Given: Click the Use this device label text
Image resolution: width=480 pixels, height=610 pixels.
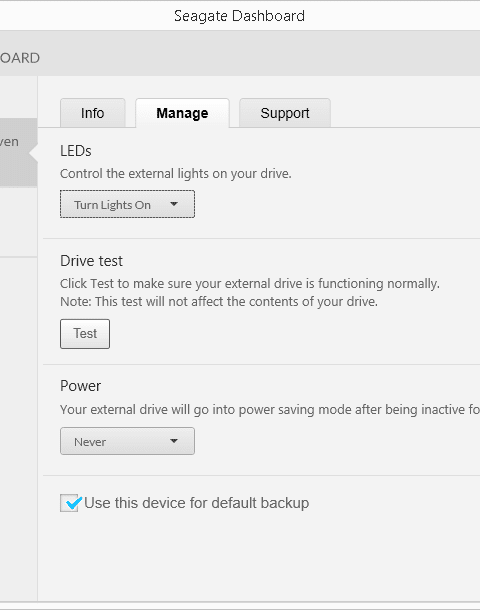Looking at the screenshot, I should (x=196, y=503).
